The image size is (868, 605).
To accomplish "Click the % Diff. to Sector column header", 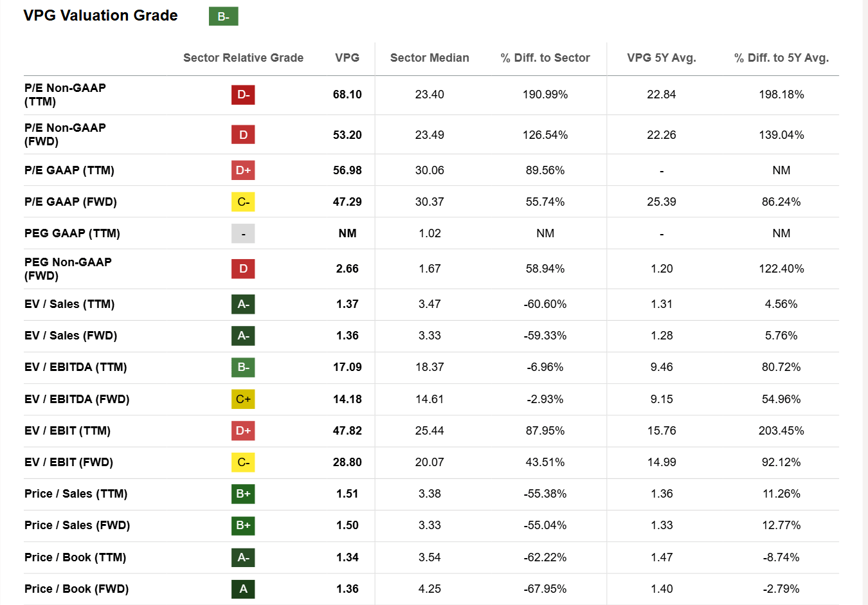I will (x=545, y=58).
